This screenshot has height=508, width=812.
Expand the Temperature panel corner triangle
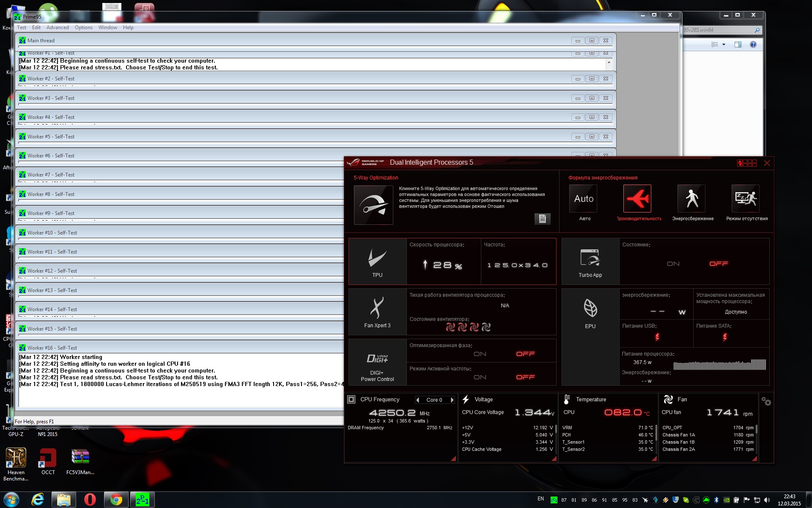(654, 458)
